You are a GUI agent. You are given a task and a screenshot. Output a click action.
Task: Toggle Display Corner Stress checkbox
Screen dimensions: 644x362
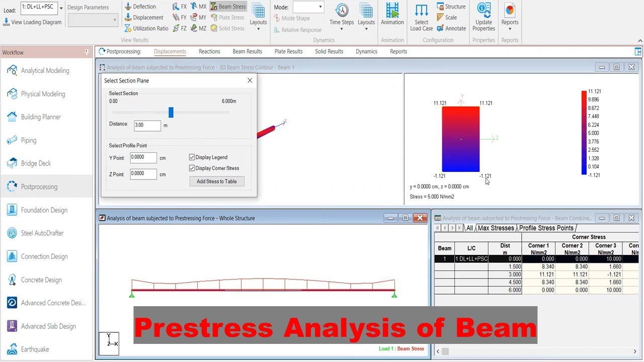[192, 168]
